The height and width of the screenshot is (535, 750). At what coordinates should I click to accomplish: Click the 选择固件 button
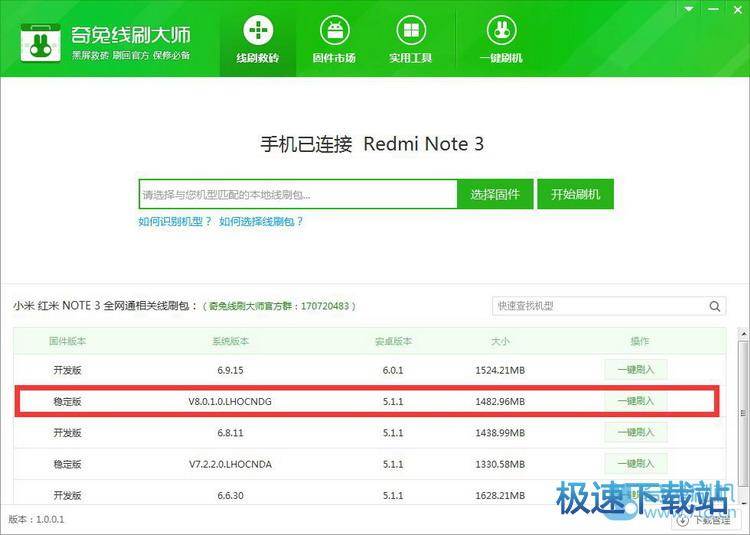(x=495, y=195)
